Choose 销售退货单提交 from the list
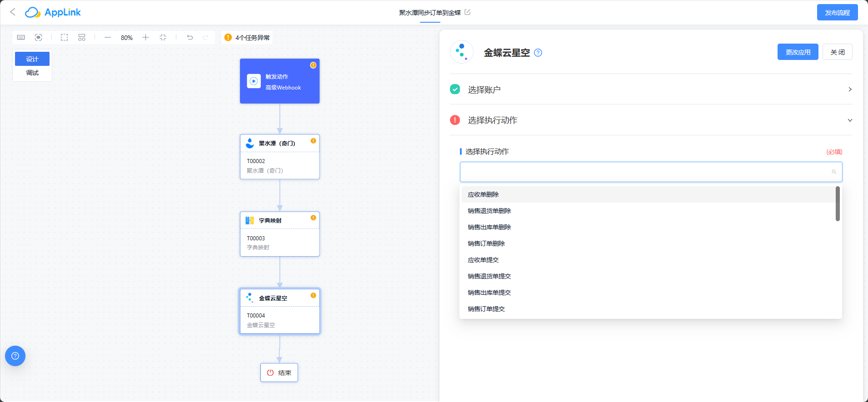868x402 pixels. [649, 276]
